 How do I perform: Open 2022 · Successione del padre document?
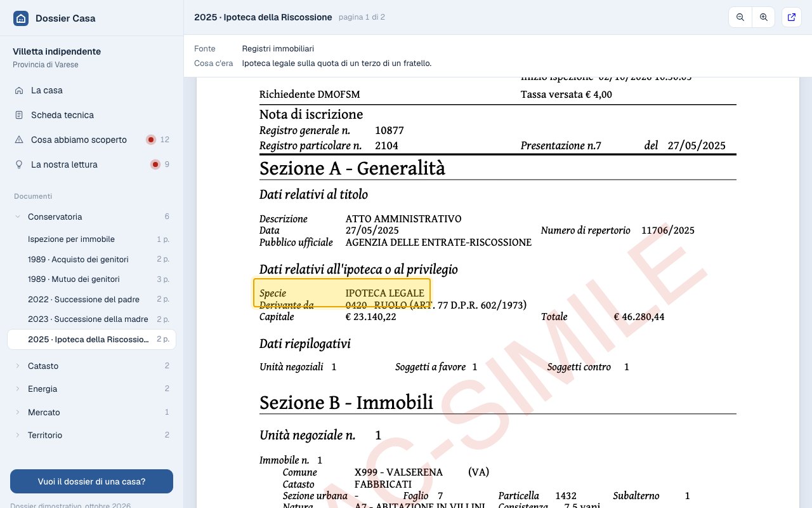[x=91, y=299]
